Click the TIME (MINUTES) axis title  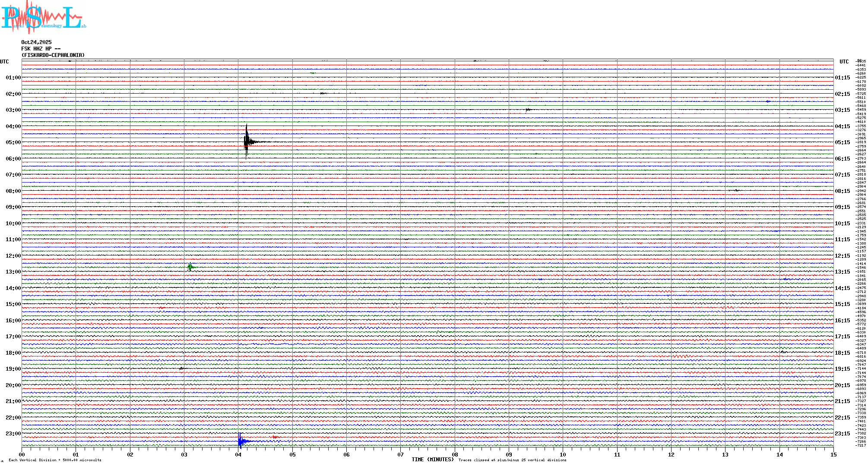pos(432,460)
